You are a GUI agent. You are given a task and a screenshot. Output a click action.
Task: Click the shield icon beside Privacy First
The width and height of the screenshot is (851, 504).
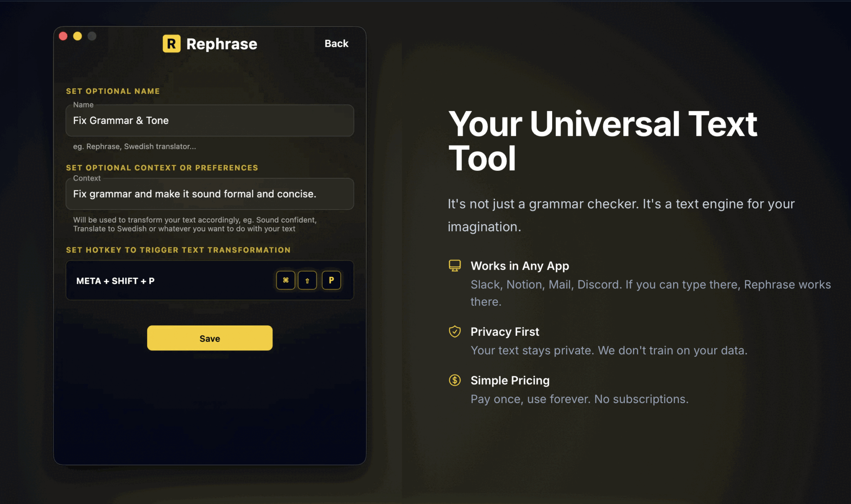pyautogui.click(x=455, y=331)
